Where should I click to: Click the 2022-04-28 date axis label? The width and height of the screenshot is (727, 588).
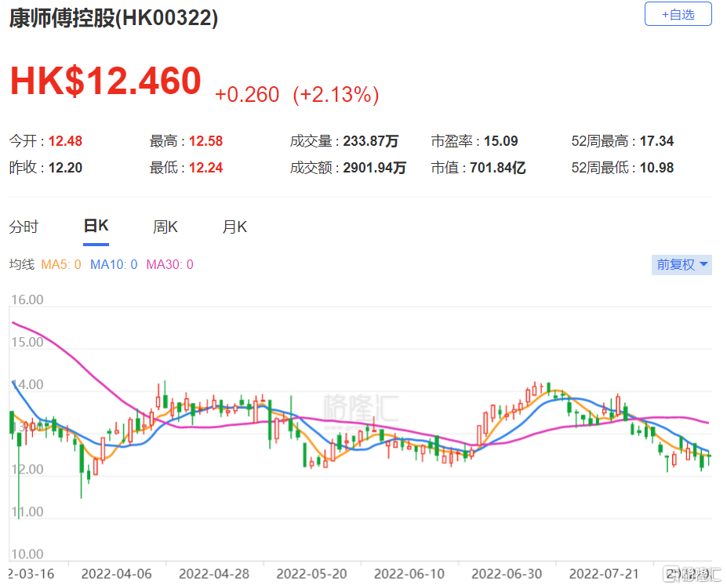[214, 574]
